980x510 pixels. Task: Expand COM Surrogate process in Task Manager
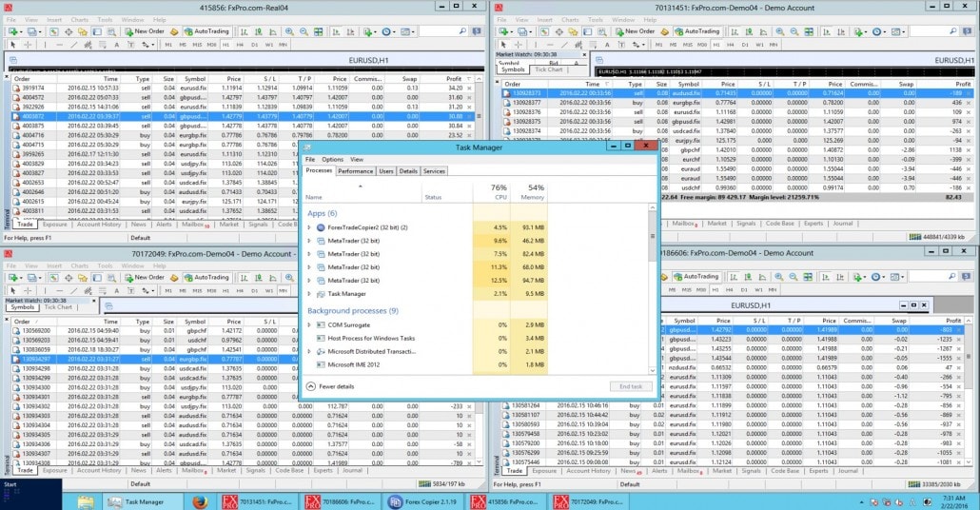[x=309, y=325]
